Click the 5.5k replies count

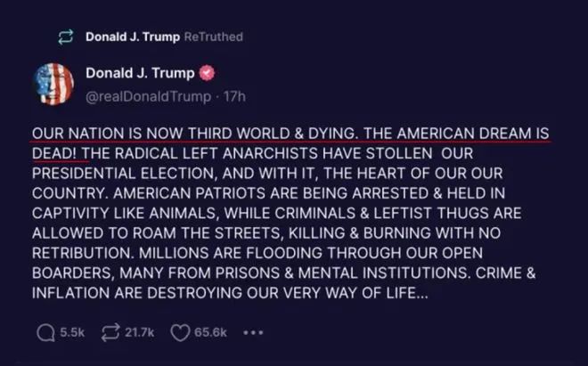(72, 332)
